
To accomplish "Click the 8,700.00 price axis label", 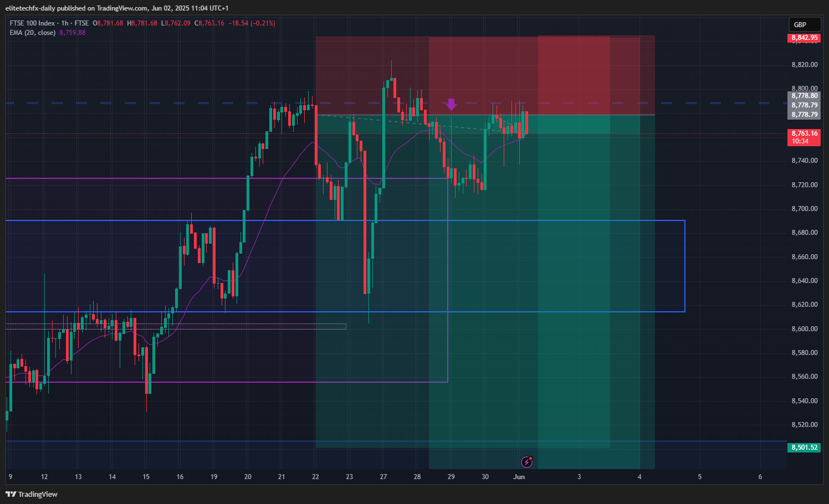I will tap(804, 209).
